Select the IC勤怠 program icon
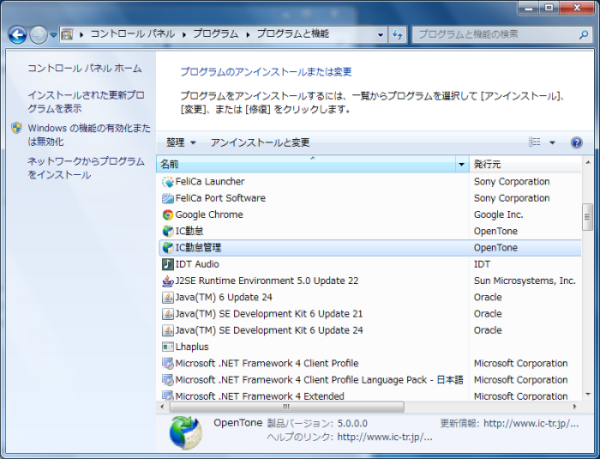 [168, 231]
